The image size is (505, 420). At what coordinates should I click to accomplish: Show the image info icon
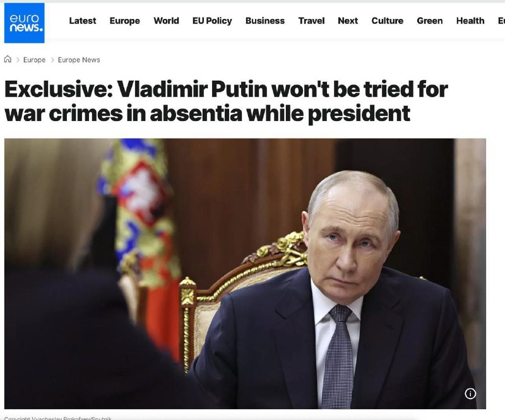(470, 394)
